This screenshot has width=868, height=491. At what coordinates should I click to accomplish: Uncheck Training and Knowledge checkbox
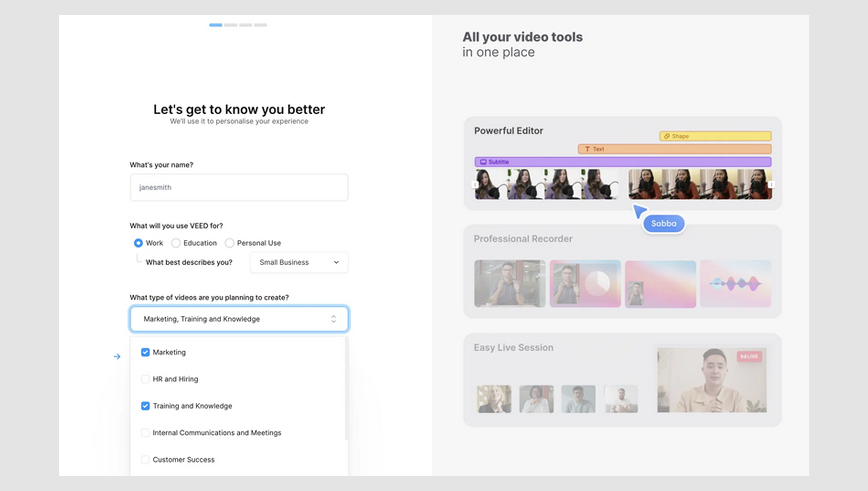click(x=145, y=406)
